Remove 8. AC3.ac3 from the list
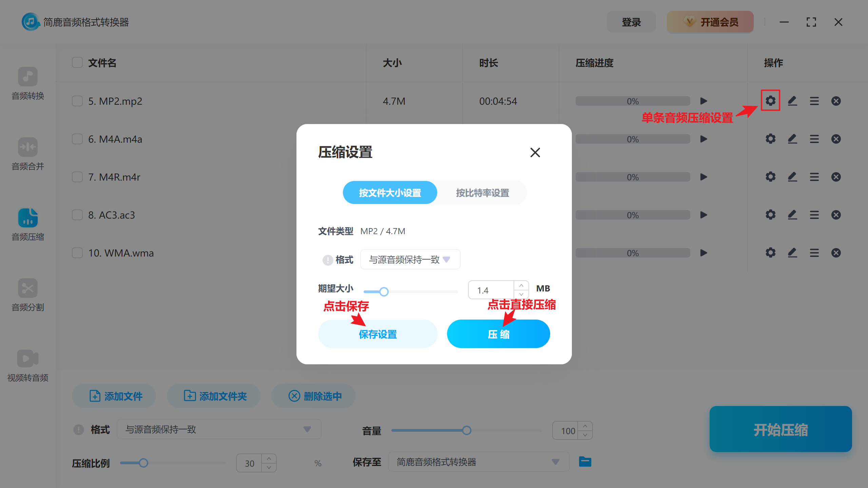Viewport: 868px width, 488px height. [x=836, y=215]
